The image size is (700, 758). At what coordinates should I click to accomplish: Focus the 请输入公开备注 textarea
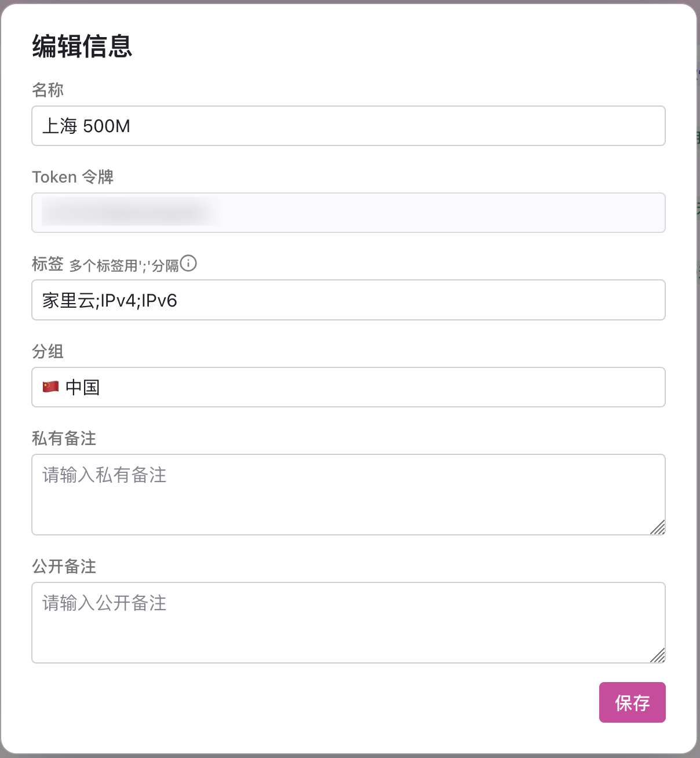pos(348,622)
